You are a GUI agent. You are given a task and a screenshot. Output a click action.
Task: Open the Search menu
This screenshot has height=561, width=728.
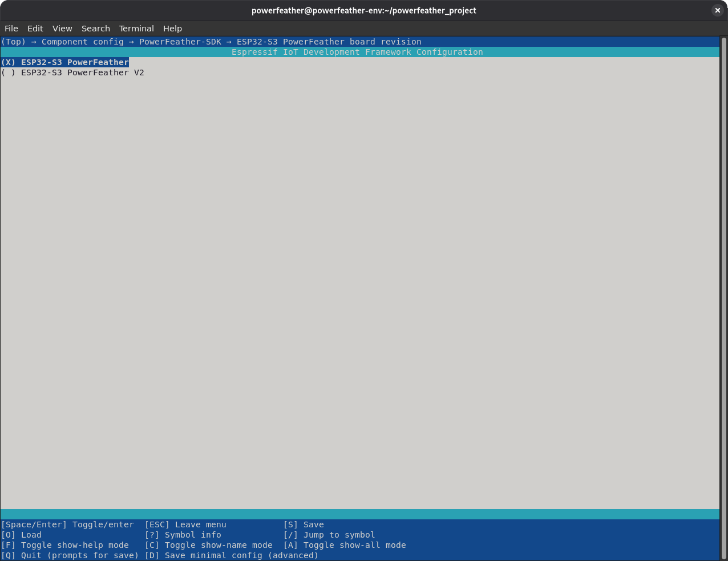pyautogui.click(x=96, y=29)
